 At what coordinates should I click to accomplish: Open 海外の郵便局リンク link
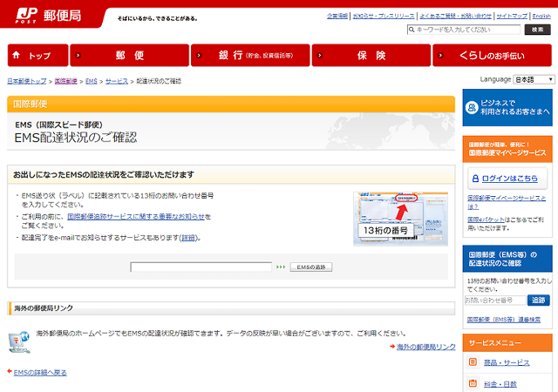click(x=425, y=347)
